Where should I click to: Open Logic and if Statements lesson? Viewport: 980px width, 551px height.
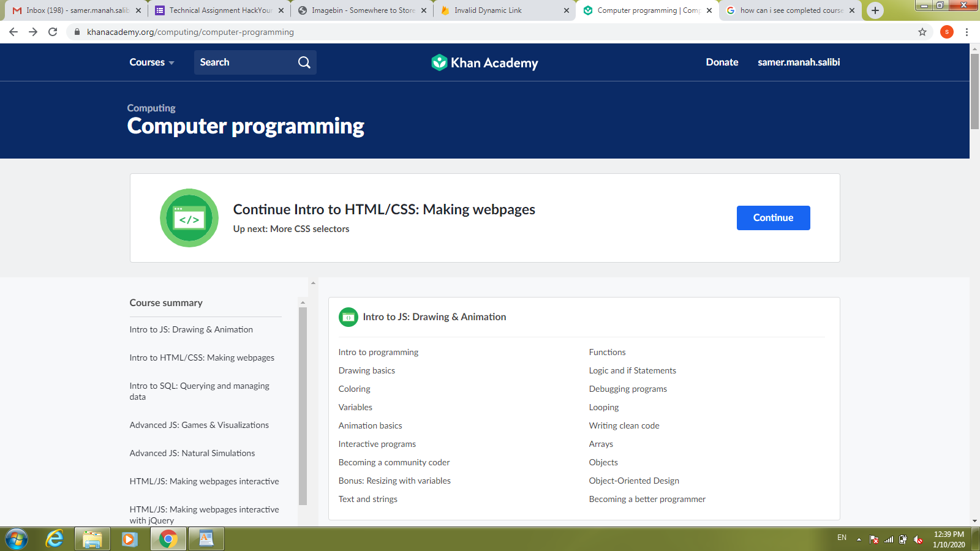point(633,371)
